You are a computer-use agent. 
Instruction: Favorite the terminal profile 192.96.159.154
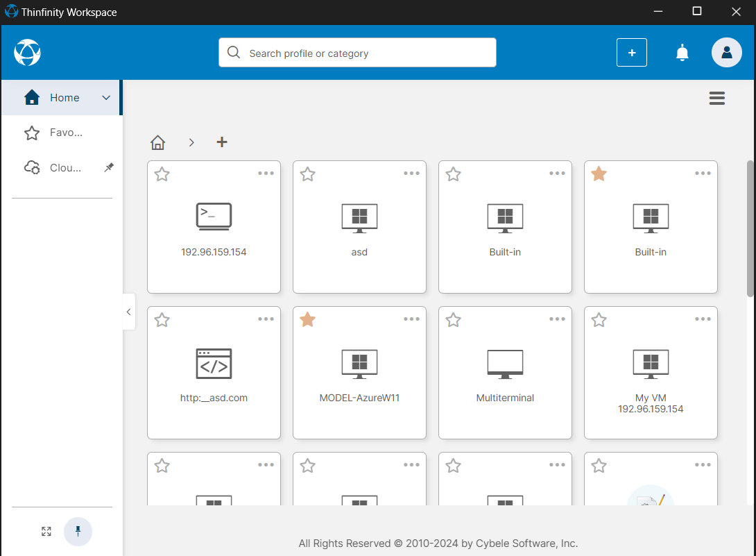click(x=162, y=174)
